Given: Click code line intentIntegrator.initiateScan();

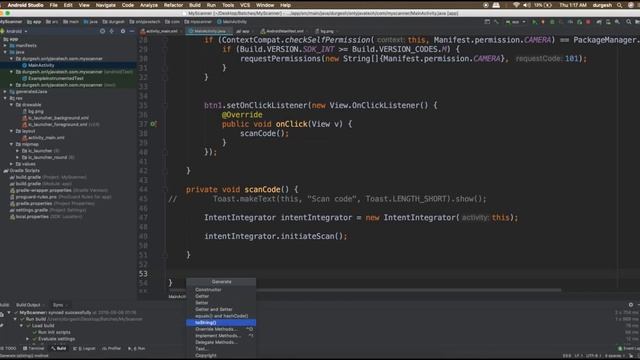Looking at the screenshot, I should (x=276, y=236).
